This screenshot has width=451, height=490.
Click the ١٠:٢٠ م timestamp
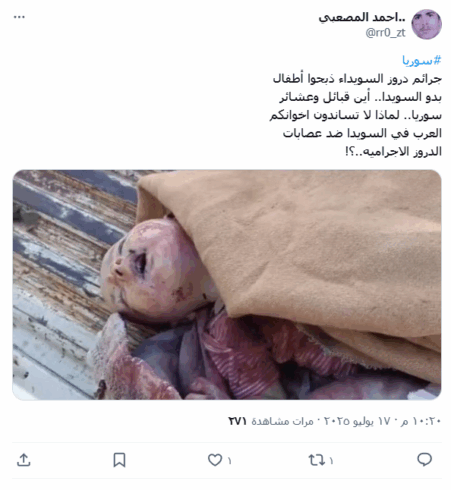[421, 421]
